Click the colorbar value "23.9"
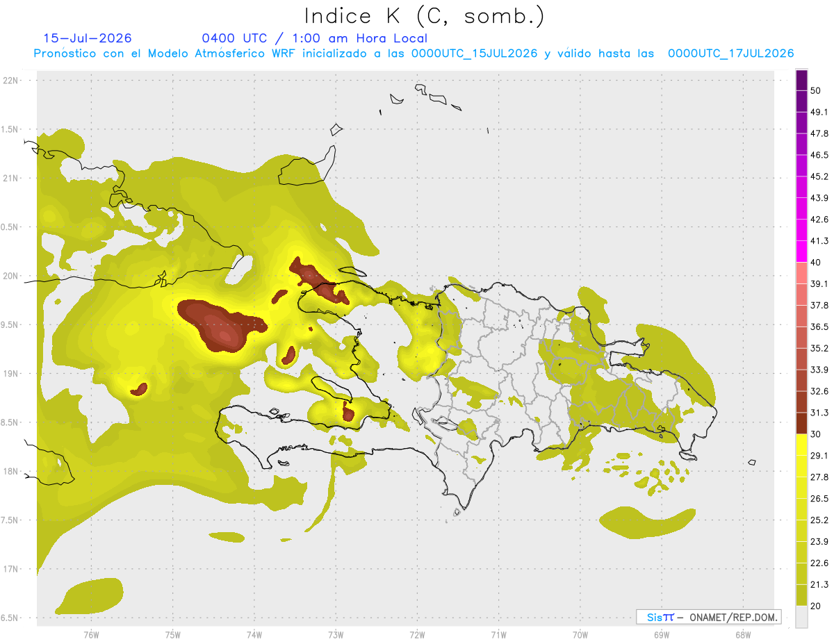 coord(819,541)
